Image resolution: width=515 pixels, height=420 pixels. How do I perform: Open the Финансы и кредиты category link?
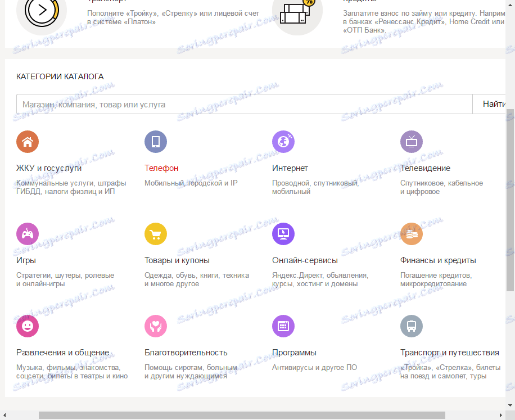click(x=438, y=260)
